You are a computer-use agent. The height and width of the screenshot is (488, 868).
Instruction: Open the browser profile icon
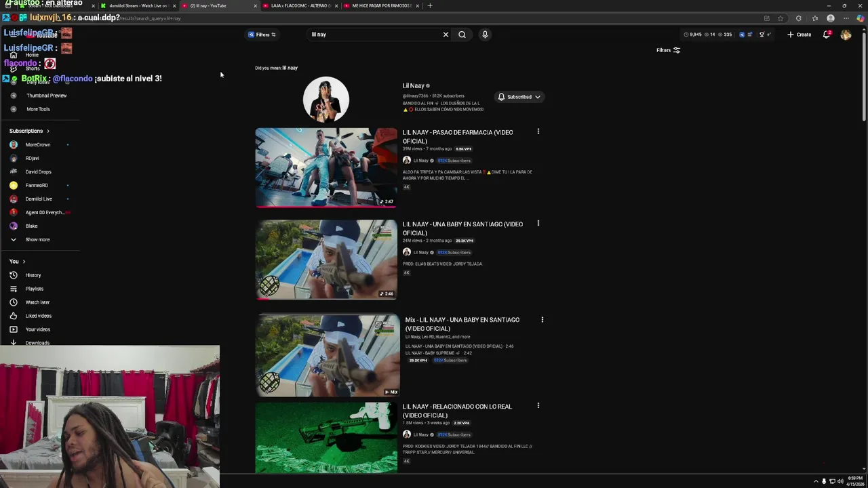831,18
